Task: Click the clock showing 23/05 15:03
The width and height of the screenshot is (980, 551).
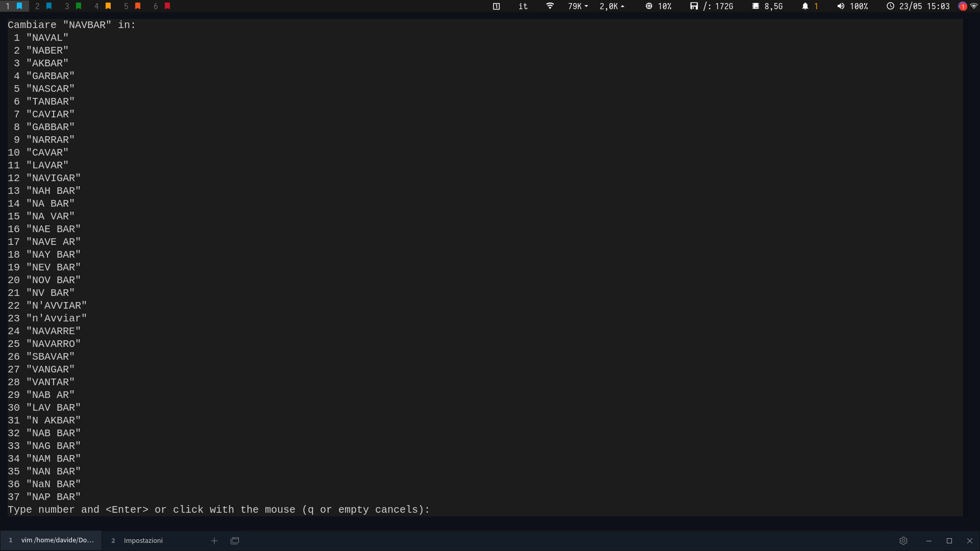Action: tap(918, 6)
